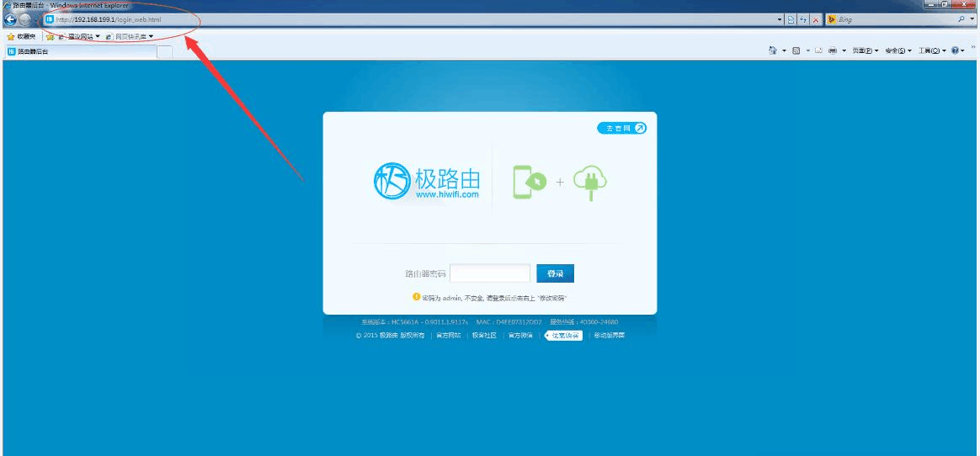Screen dimensions: 980x456
Task: Click the blue 登录 login button
Action: click(x=555, y=273)
